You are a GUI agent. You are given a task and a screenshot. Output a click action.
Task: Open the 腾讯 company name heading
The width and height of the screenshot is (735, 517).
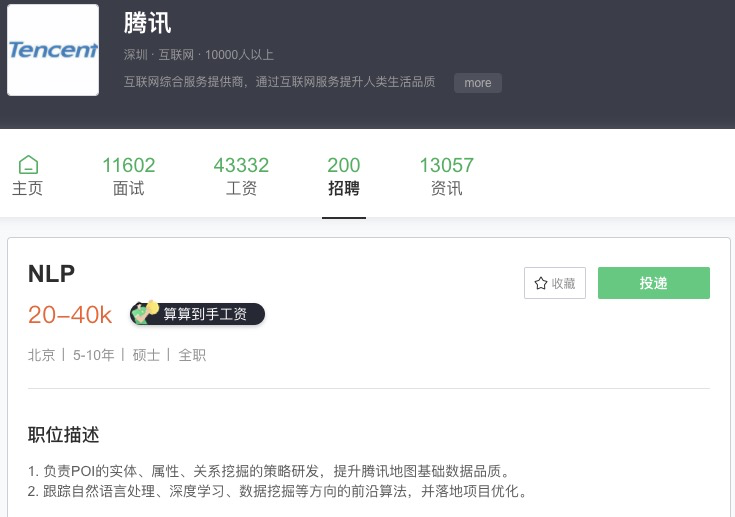point(147,23)
